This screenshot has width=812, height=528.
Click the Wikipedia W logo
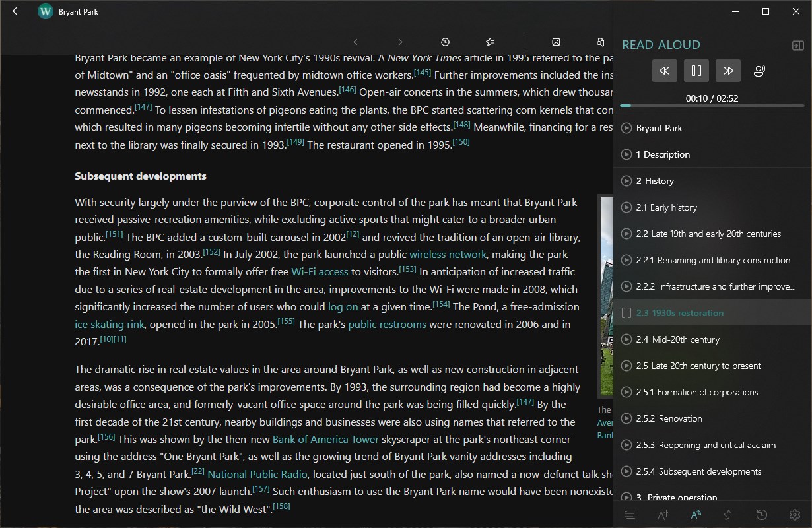click(x=46, y=11)
